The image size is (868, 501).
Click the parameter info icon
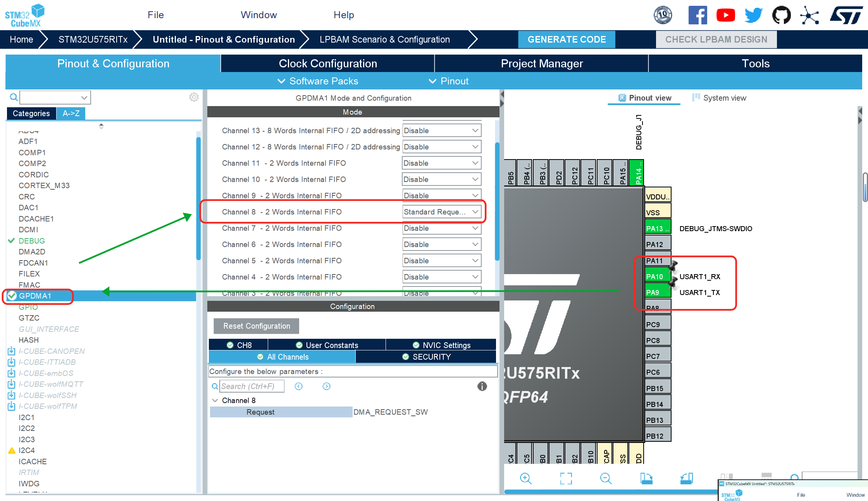coord(482,386)
